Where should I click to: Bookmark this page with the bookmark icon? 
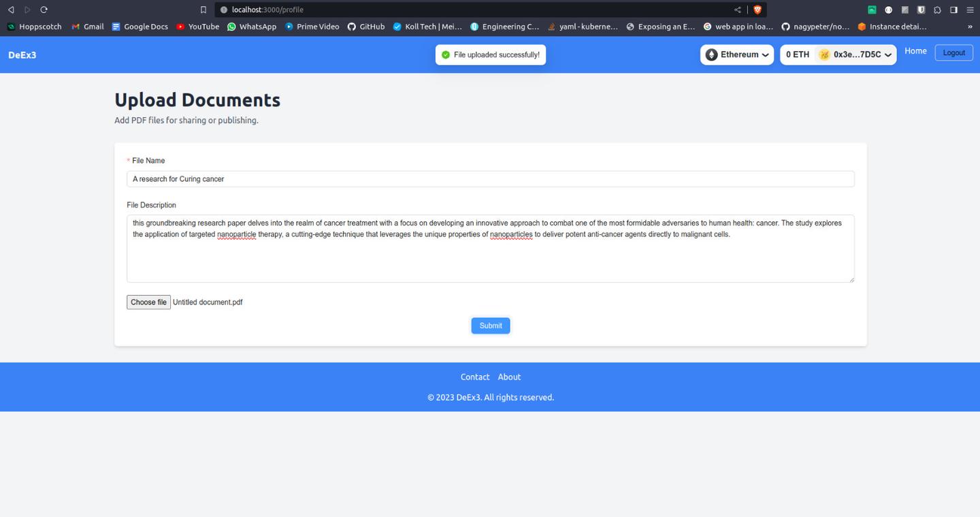click(203, 10)
